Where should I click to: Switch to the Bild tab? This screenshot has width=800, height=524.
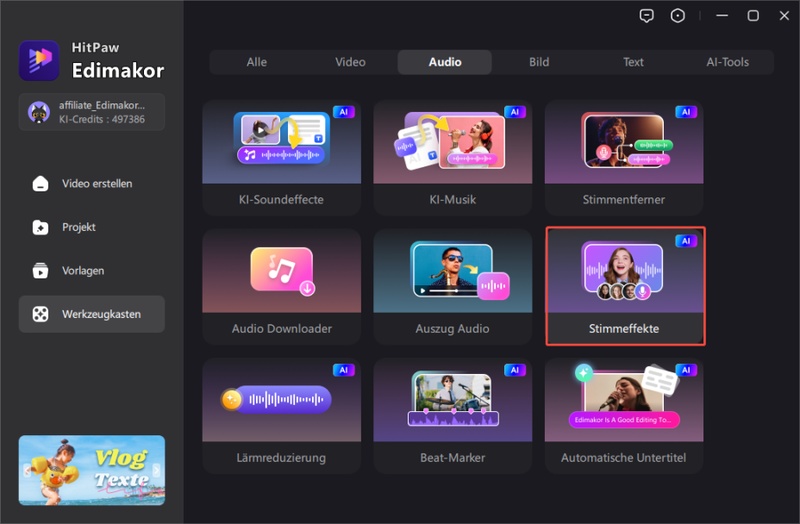[539, 62]
